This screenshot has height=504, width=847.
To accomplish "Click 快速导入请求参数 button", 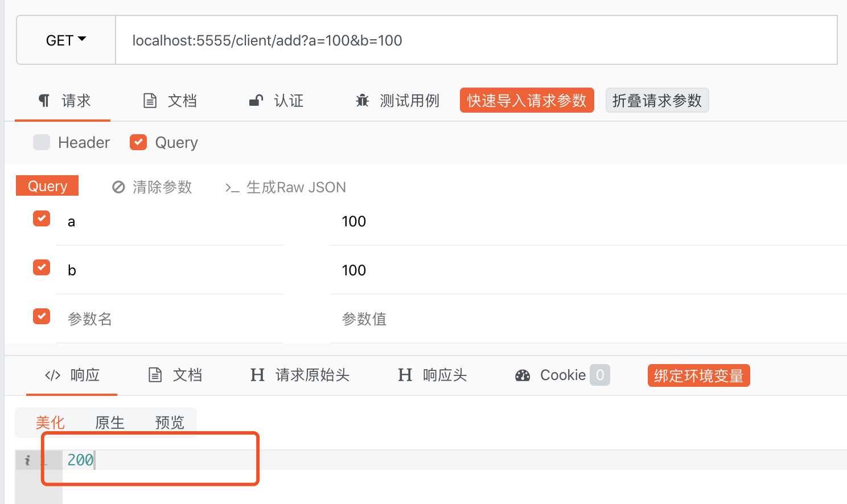I will pos(527,101).
